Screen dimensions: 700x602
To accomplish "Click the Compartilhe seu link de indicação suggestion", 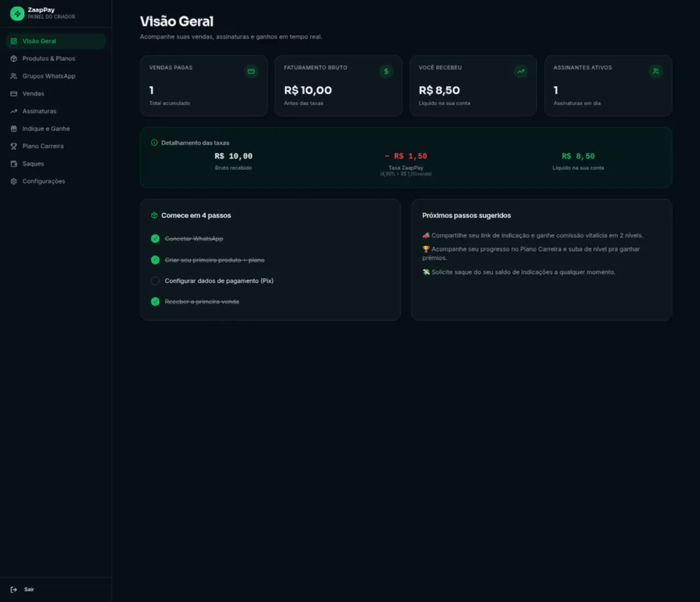I will click(533, 235).
